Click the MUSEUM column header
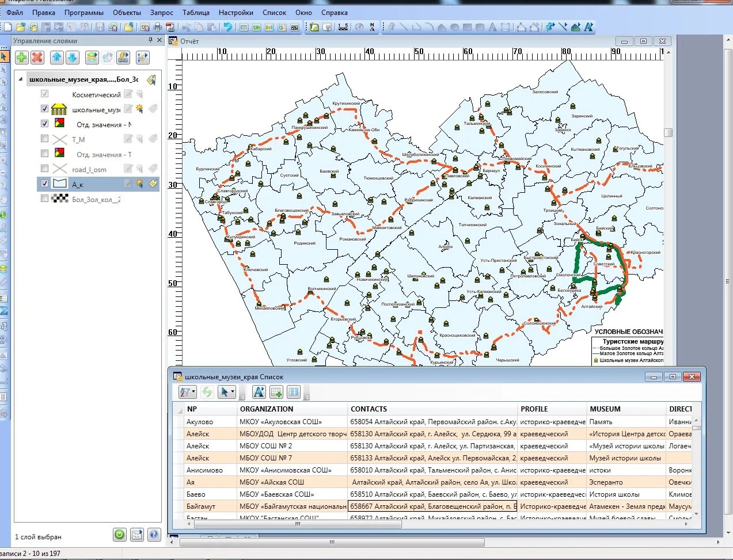The height and width of the screenshot is (560, 733). tap(626, 409)
